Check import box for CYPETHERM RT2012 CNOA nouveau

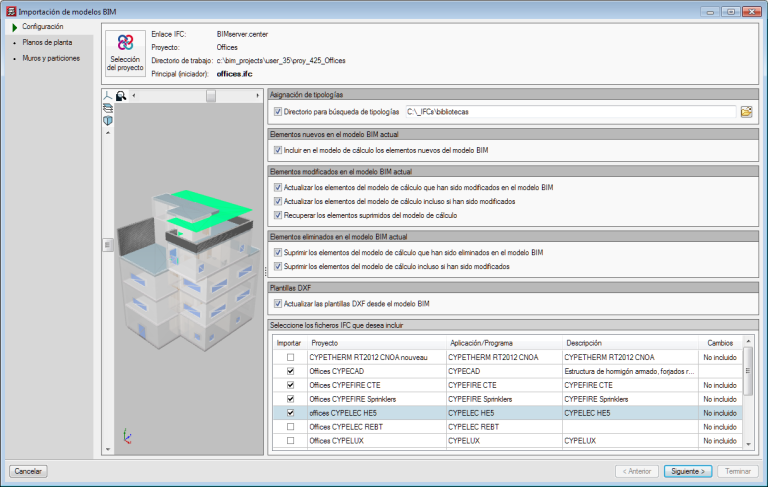coord(290,357)
